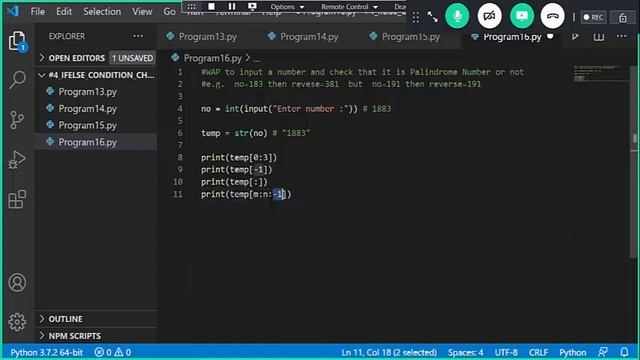Open the Explorer view in activity bar

17,41
